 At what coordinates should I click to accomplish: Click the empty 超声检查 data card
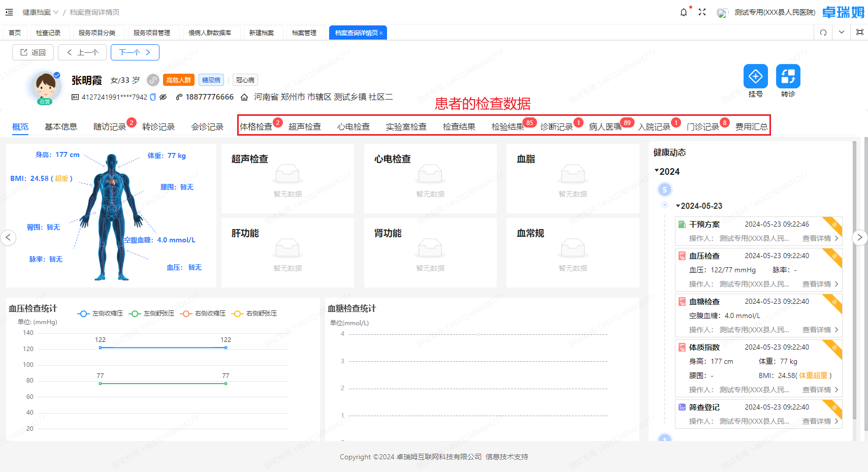tap(287, 178)
